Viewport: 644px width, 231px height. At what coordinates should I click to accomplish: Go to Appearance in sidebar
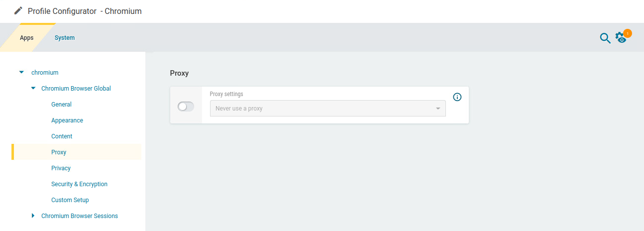(x=67, y=120)
